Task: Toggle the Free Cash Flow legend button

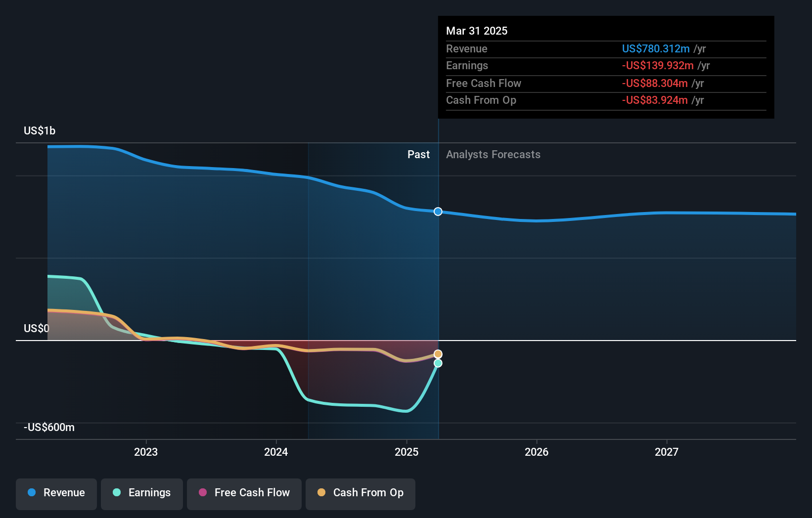Action: [244, 494]
